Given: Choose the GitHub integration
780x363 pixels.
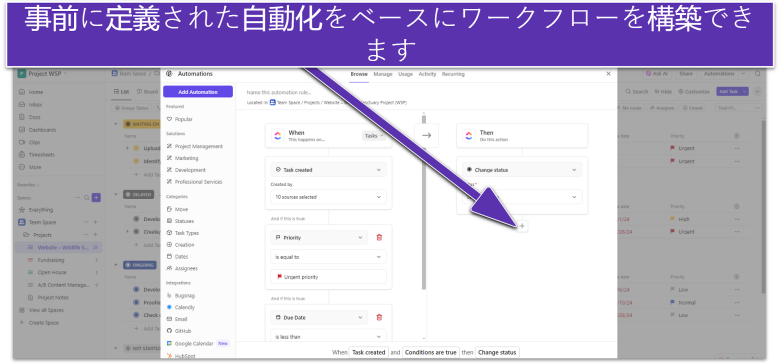Looking at the screenshot, I should tap(179, 331).
